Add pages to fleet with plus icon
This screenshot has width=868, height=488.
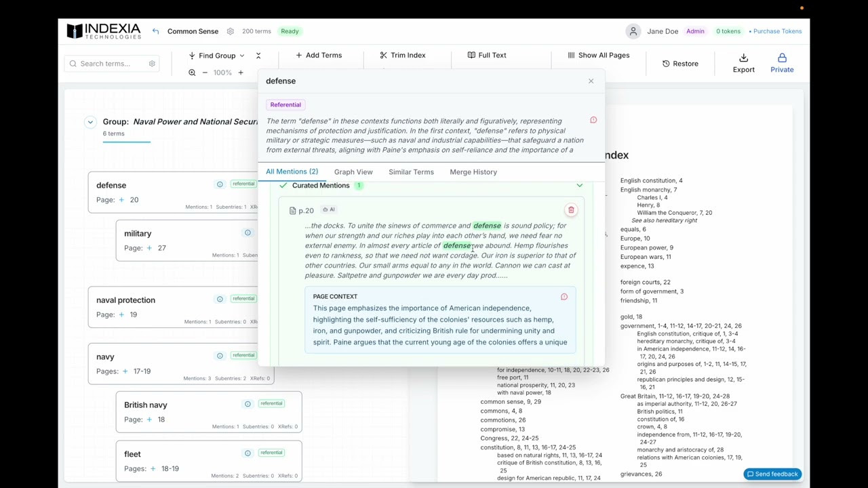[x=153, y=469]
